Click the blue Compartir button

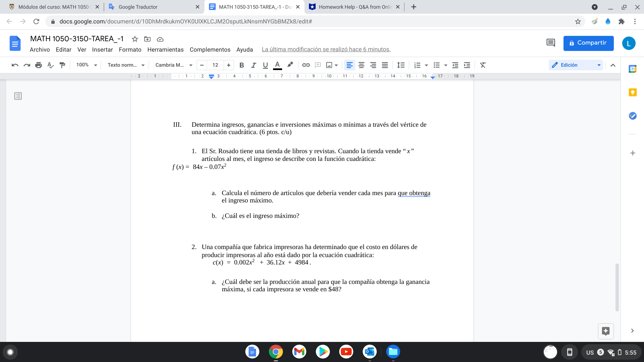pyautogui.click(x=588, y=43)
